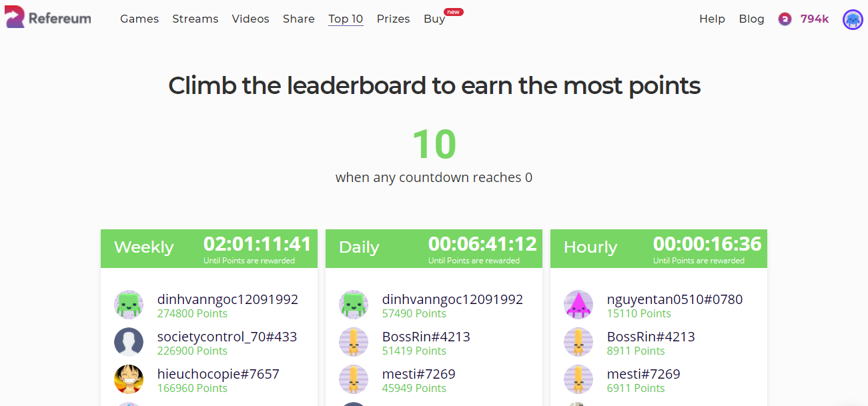
Task: Click nguyentan0510#0780 username
Action: [x=675, y=299]
